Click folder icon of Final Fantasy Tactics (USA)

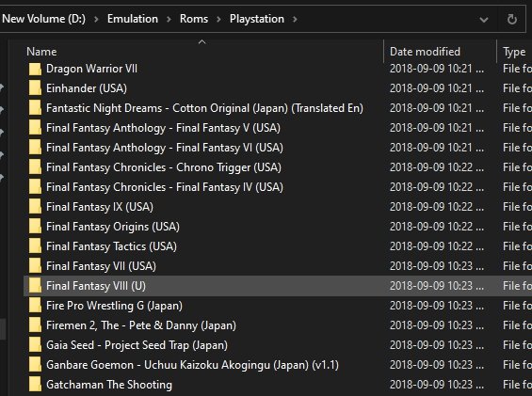pos(35,246)
